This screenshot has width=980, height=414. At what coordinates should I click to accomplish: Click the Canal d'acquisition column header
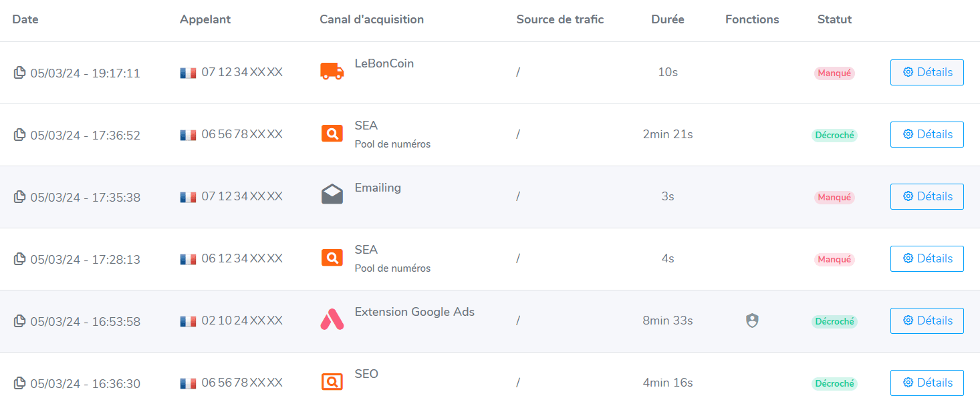pos(372,19)
